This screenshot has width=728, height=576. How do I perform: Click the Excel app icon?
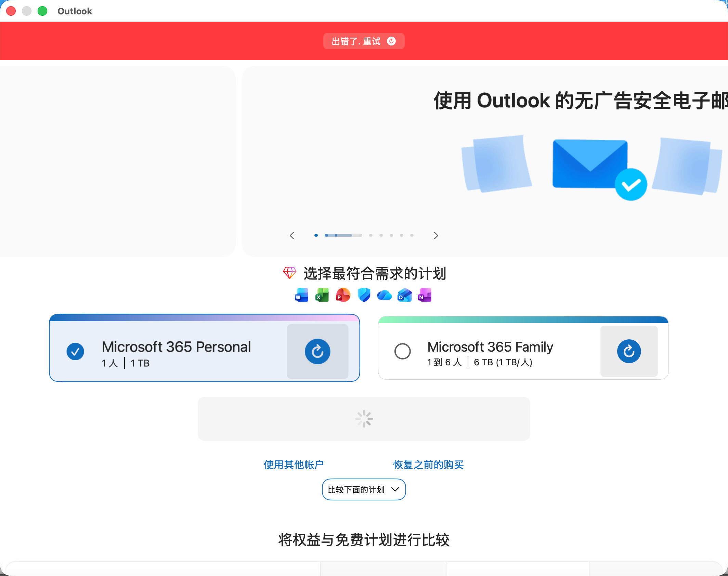point(322,295)
